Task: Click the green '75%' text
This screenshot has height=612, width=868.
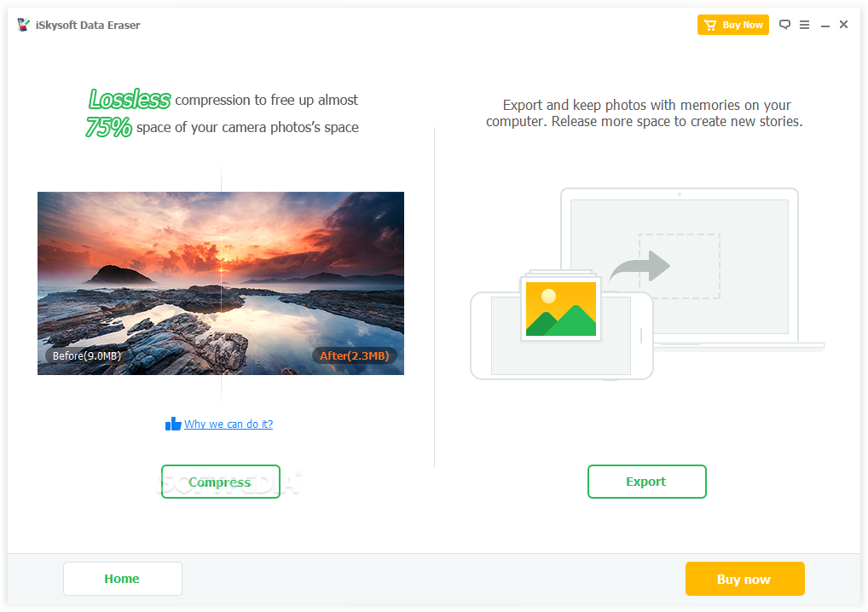Action: pyautogui.click(x=108, y=127)
